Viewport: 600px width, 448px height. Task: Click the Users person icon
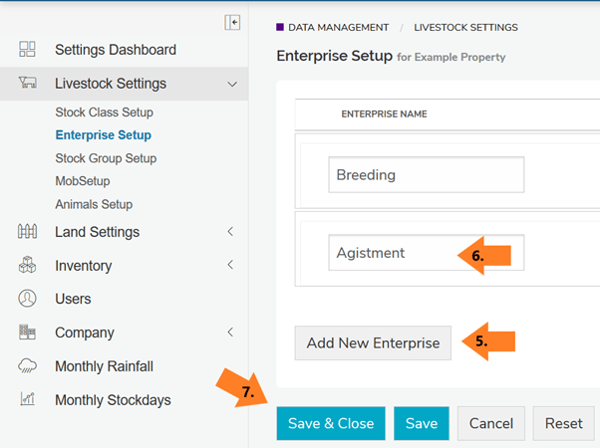pos(28,299)
